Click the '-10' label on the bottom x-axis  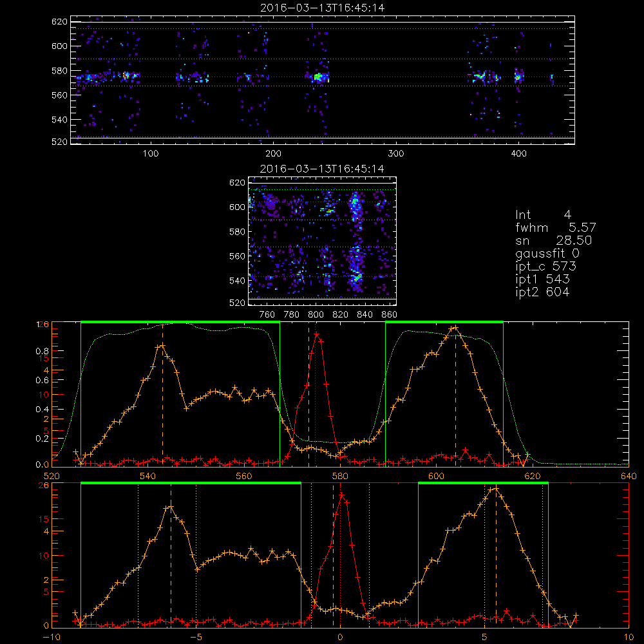coord(52,638)
